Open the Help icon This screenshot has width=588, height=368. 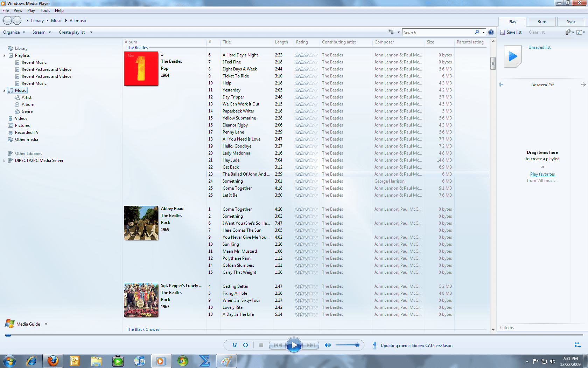point(491,32)
